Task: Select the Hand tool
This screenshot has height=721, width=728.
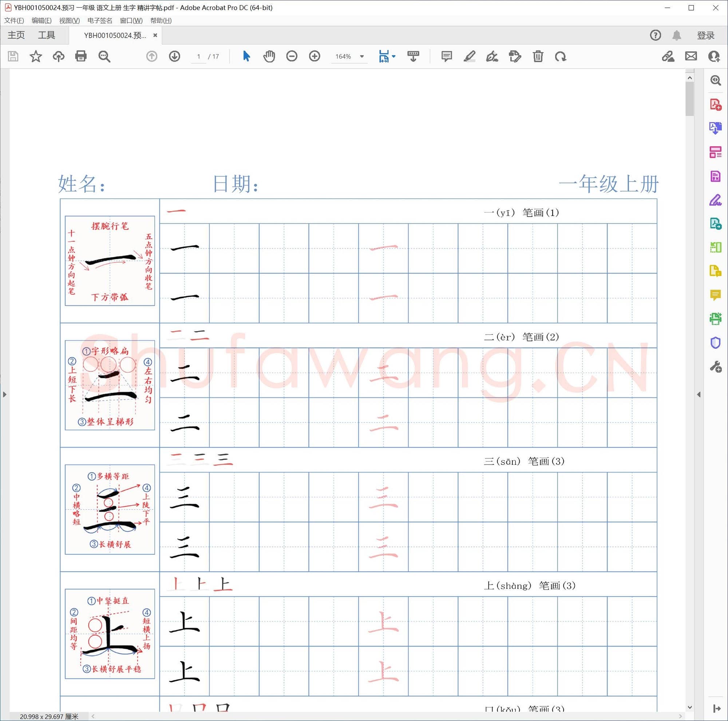Action: (x=269, y=56)
